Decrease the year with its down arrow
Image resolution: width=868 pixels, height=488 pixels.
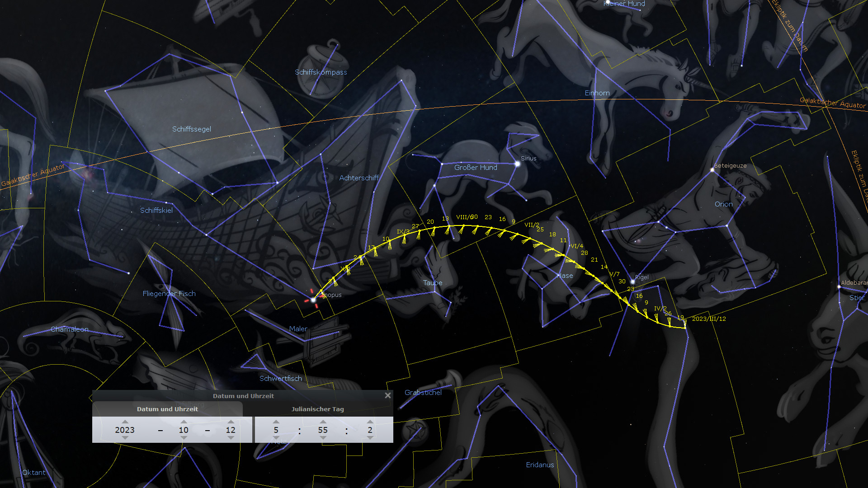coord(125,438)
